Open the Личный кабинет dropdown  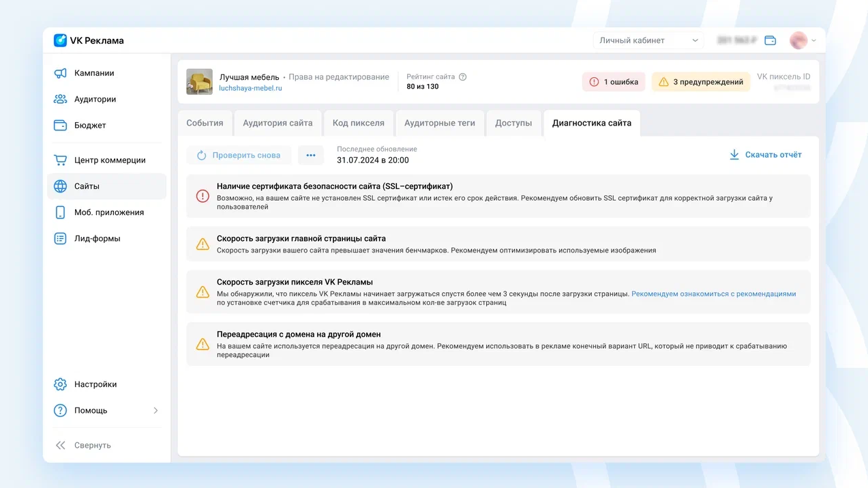[648, 40]
